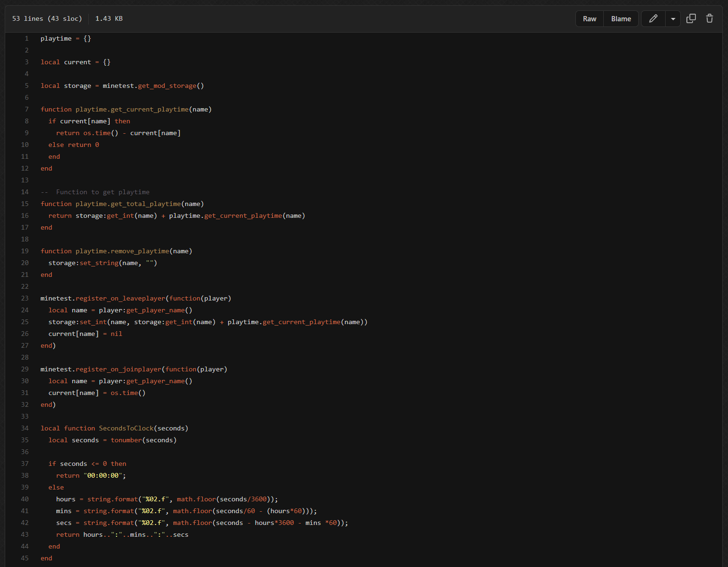Select line number 7
The width and height of the screenshot is (728, 567).
(x=26, y=110)
